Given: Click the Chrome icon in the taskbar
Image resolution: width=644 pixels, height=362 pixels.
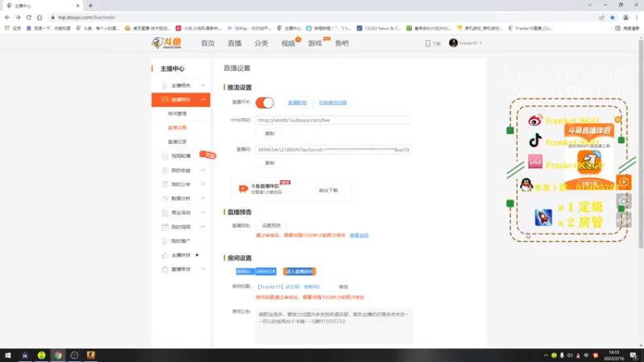Looking at the screenshot, I should pyautogui.click(x=58, y=356).
